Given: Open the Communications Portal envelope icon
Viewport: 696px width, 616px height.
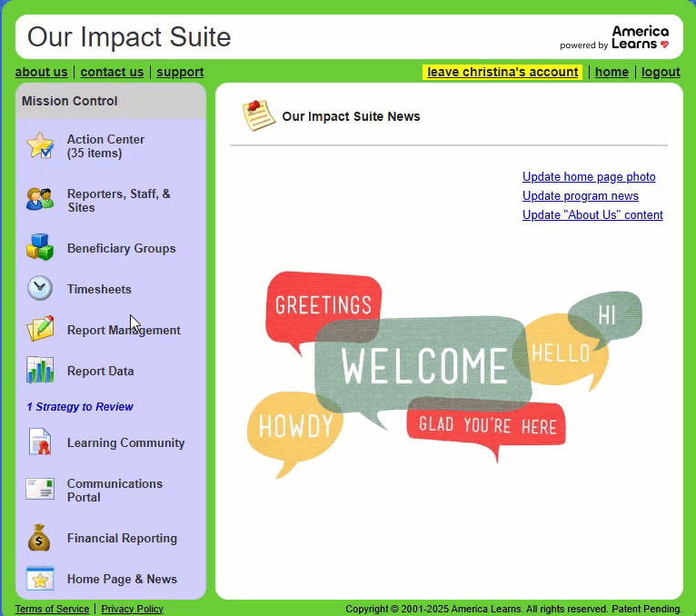Looking at the screenshot, I should 40,490.
